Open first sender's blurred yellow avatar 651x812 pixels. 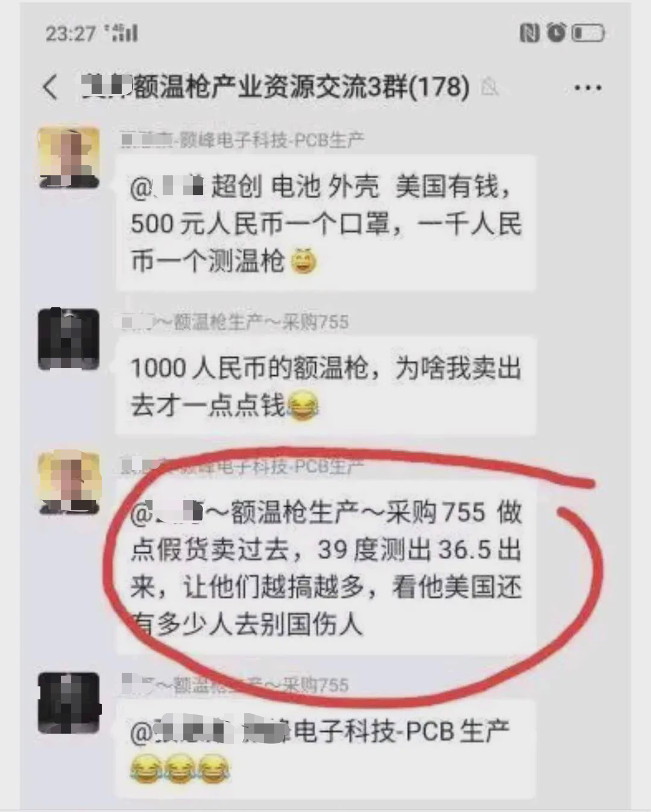point(69,158)
